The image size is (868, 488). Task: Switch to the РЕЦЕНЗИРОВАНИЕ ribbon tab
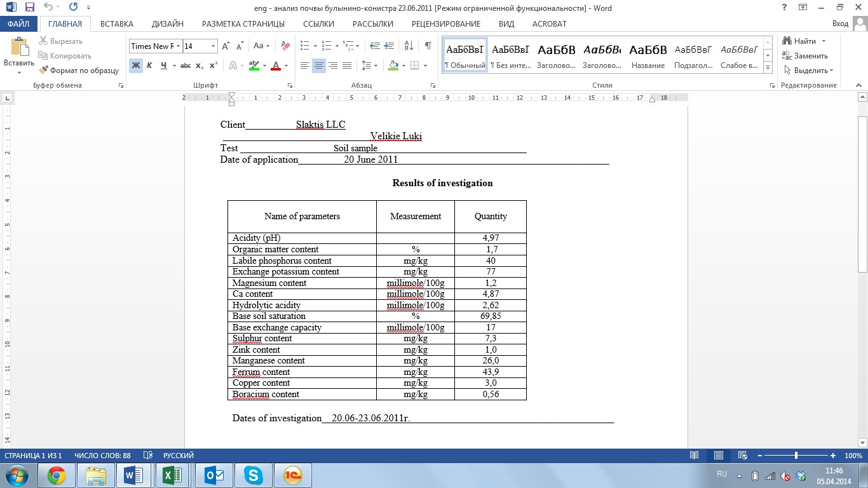(x=446, y=24)
